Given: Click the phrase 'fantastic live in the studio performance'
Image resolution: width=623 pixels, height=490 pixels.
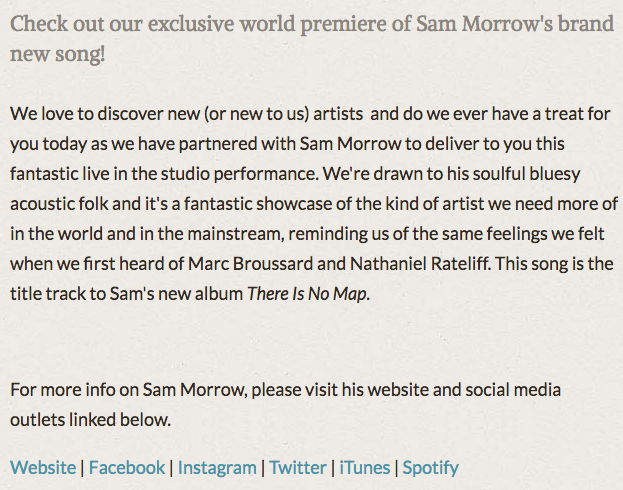Looking at the screenshot, I should [164, 174].
